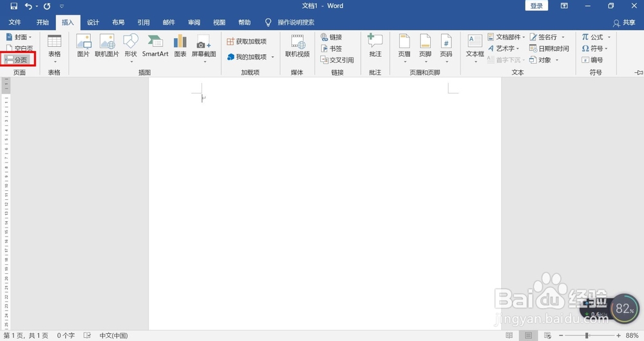Open the 形状 shapes gallery
644x341 pixels.
tap(131, 48)
